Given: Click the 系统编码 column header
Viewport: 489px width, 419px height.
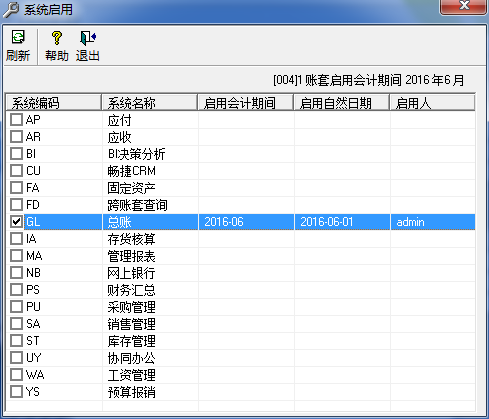Looking at the screenshot, I should [x=53, y=103].
